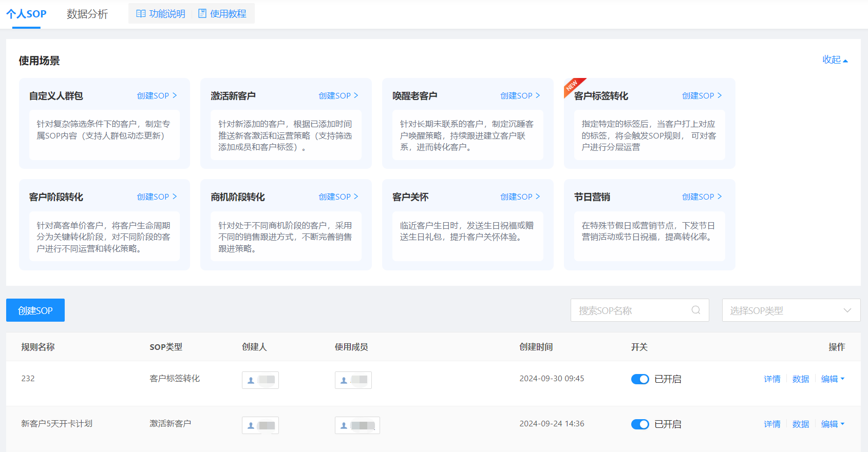This screenshot has height=452, width=868.
Task: Open the 选择SOP类型 dropdown
Action: click(791, 310)
